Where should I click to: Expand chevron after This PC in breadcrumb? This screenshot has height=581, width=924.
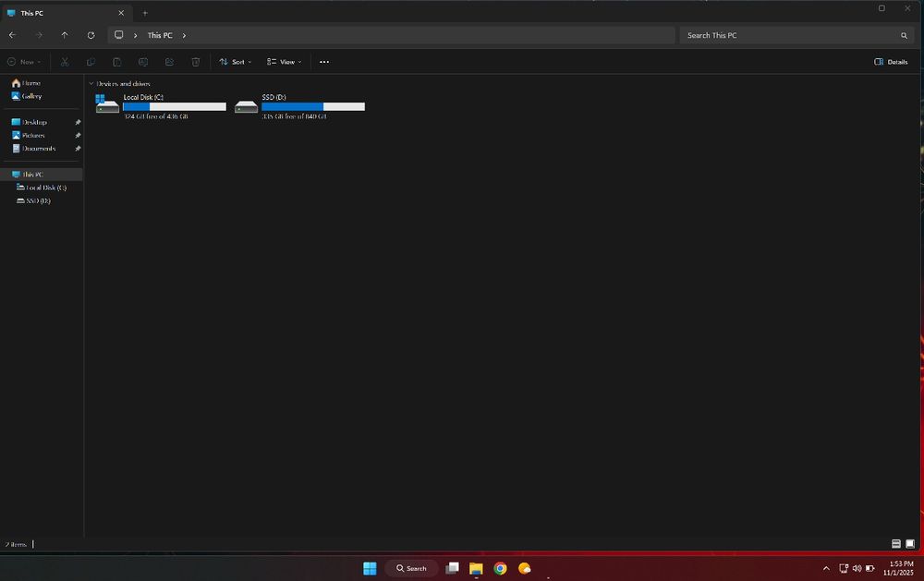(x=184, y=35)
